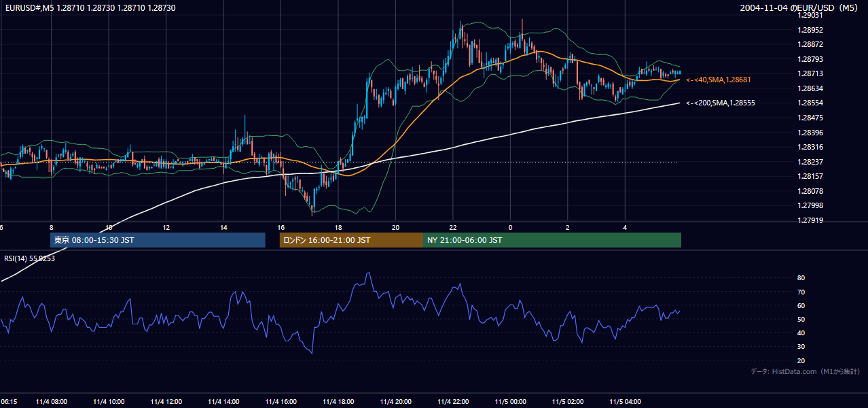This screenshot has width=868, height=408.
Task: Click the 11/4 14:00 time axis label
Action: click(224, 402)
